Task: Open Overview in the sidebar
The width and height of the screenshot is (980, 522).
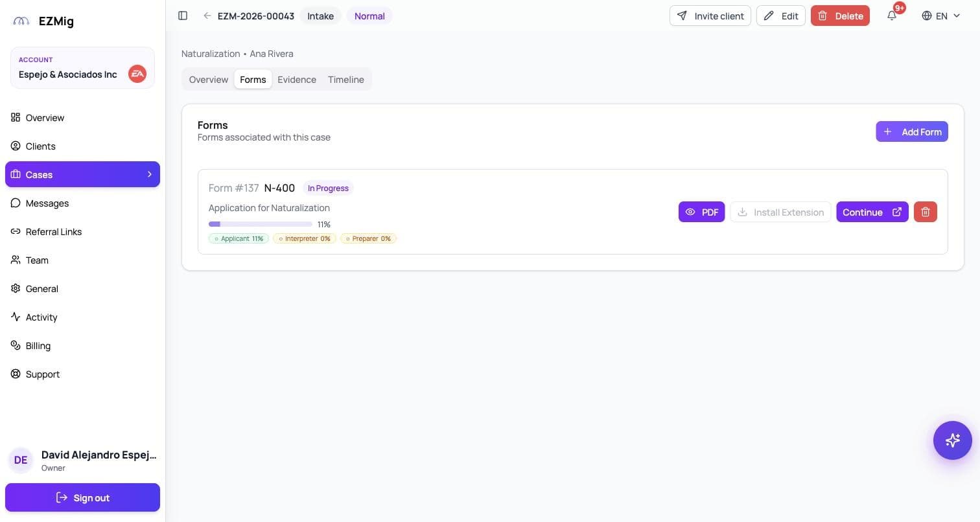Action: pos(82,117)
